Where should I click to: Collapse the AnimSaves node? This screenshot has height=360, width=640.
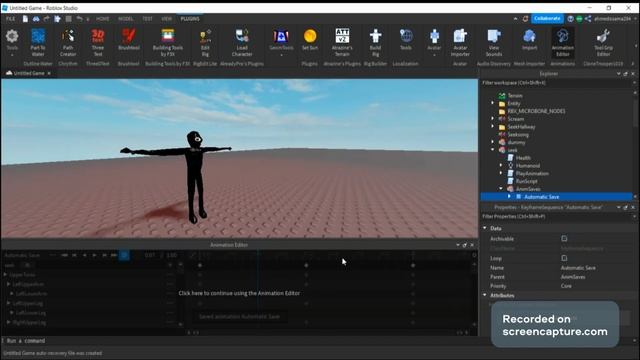pos(501,189)
